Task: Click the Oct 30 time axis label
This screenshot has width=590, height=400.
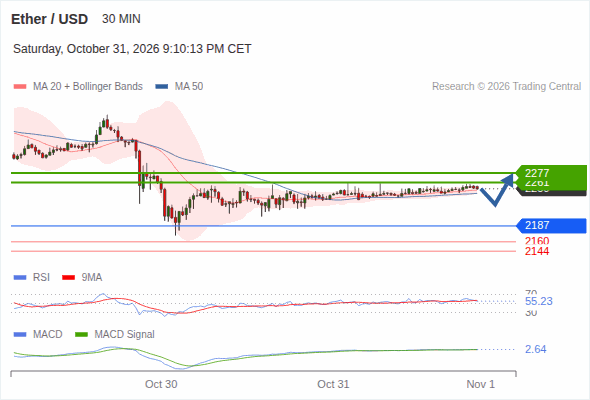Action: pyautogui.click(x=161, y=384)
